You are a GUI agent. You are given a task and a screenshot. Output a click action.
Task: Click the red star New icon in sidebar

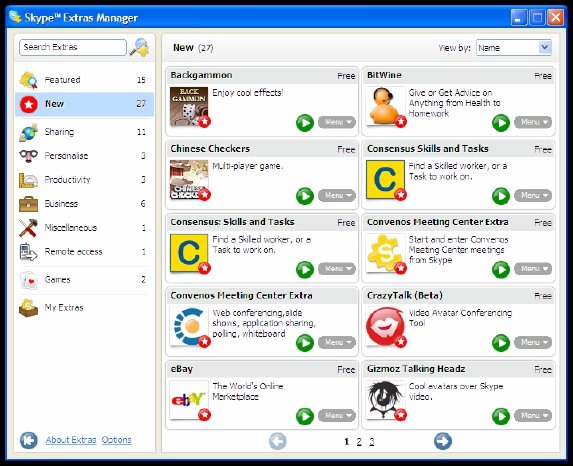point(29,105)
